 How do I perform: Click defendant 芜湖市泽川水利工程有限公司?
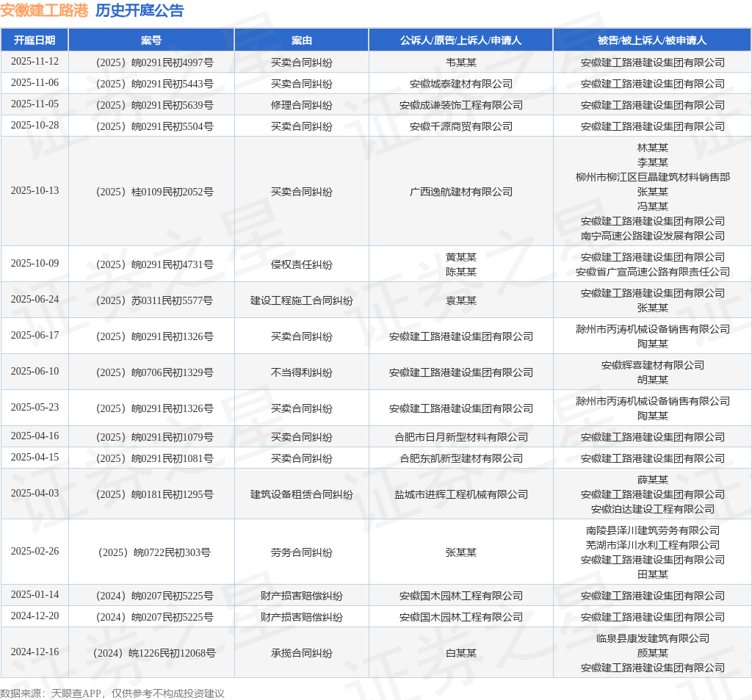pyautogui.click(x=652, y=545)
